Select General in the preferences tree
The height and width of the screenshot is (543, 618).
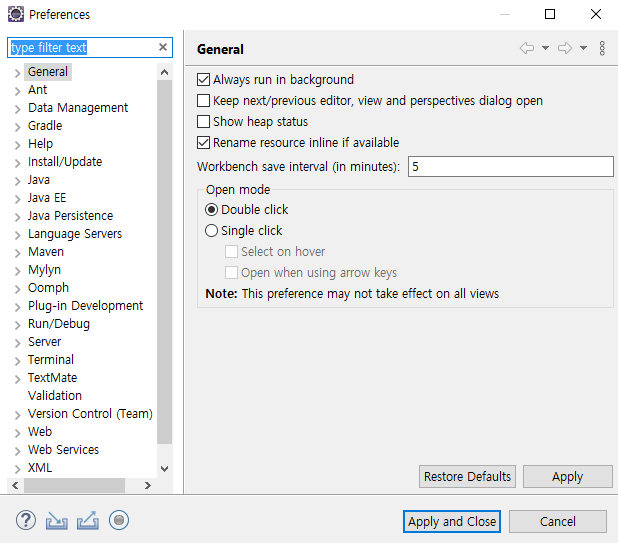pyautogui.click(x=48, y=72)
